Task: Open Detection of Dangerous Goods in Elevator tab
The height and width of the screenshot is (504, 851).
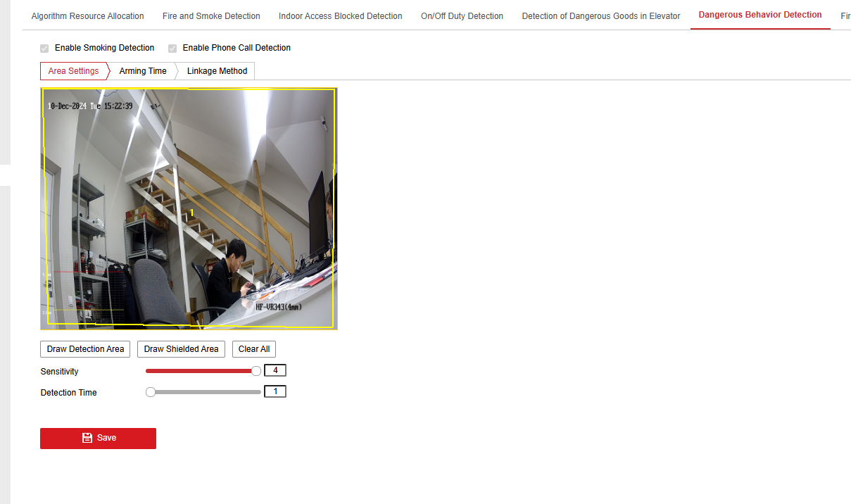Action: coord(601,15)
